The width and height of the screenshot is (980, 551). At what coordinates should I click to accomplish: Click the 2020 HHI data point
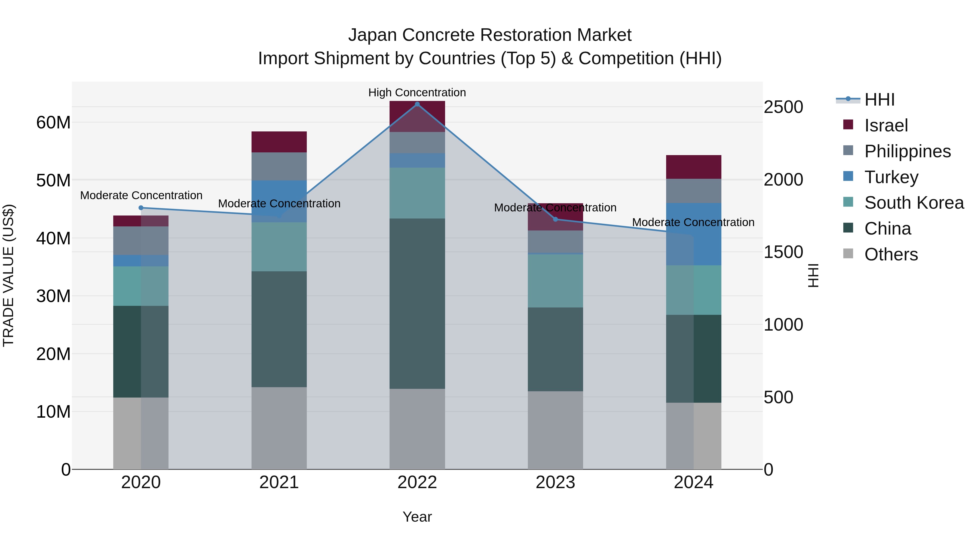coord(141,208)
